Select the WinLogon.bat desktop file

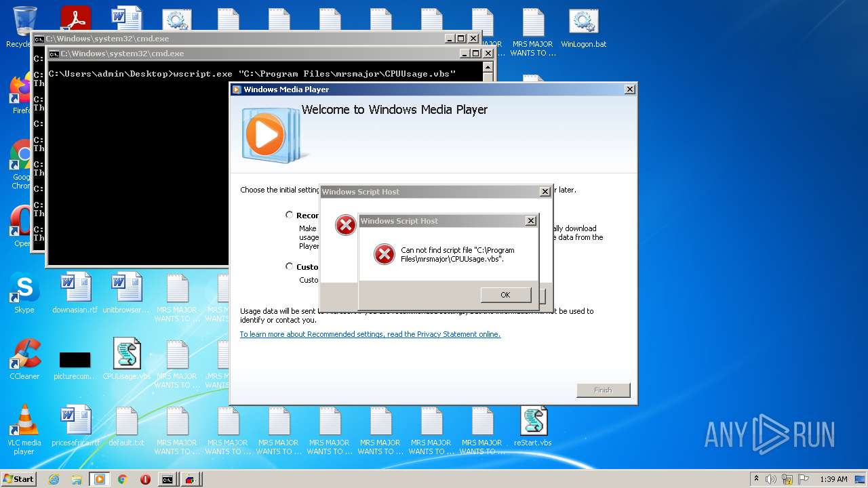pos(584,28)
